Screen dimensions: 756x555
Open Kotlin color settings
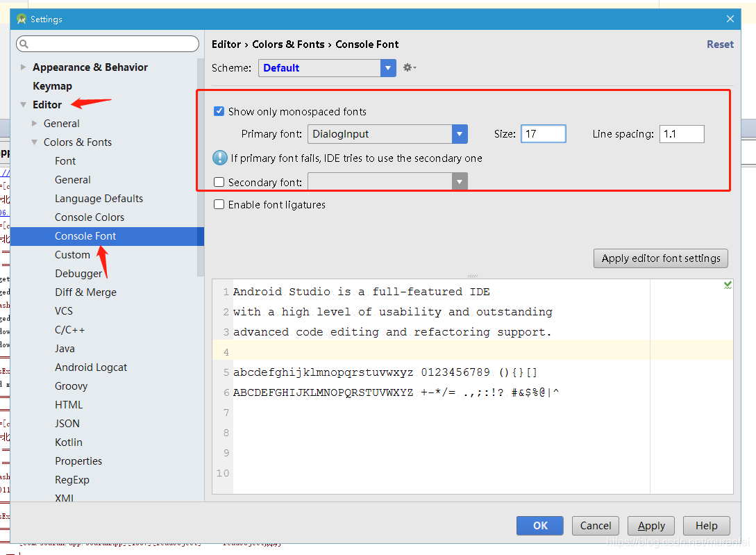tap(69, 442)
